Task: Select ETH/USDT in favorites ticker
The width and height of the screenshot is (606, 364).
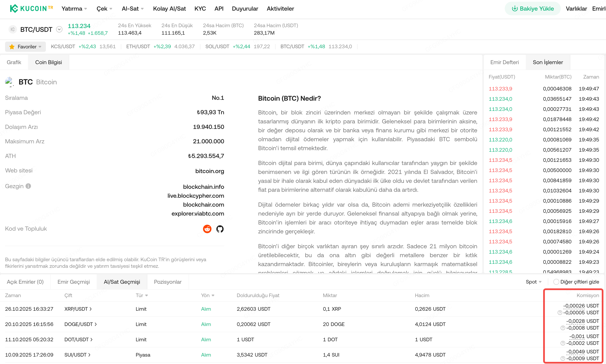Action: pyautogui.click(x=138, y=47)
